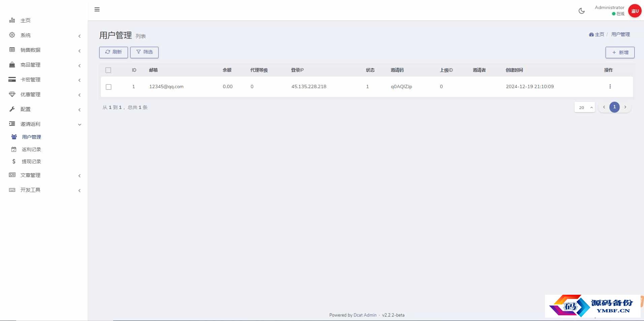
Task: Click the 用户管理 breadcrumb text
Action: [620, 34]
